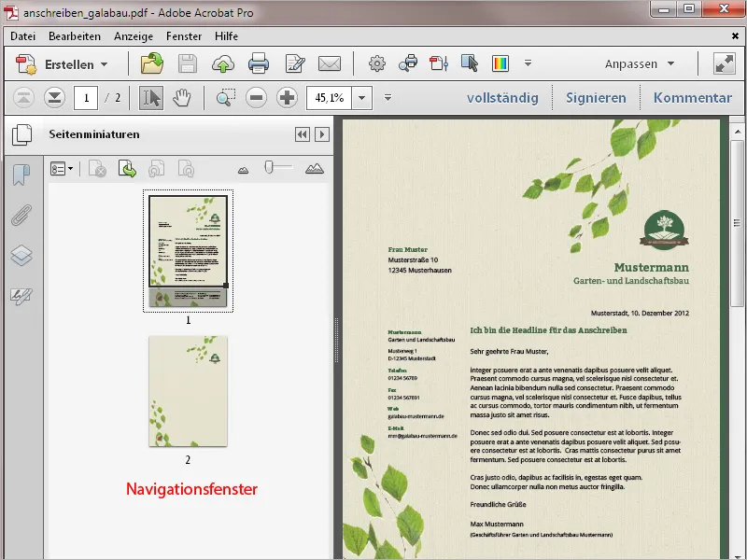This screenshot has width=747, height=560.
Task: Expand the quick tools toolbar overflow arrow
Action: [x=528, y=63]
